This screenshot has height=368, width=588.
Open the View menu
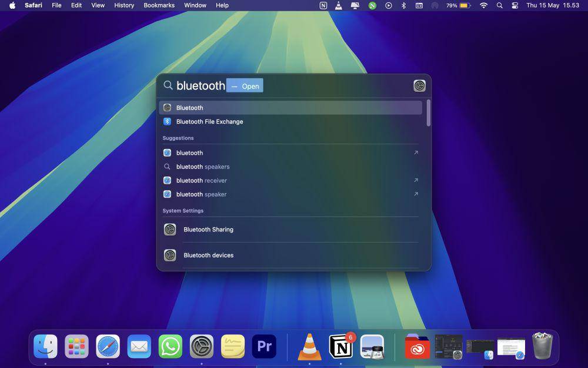pos(98,5)
